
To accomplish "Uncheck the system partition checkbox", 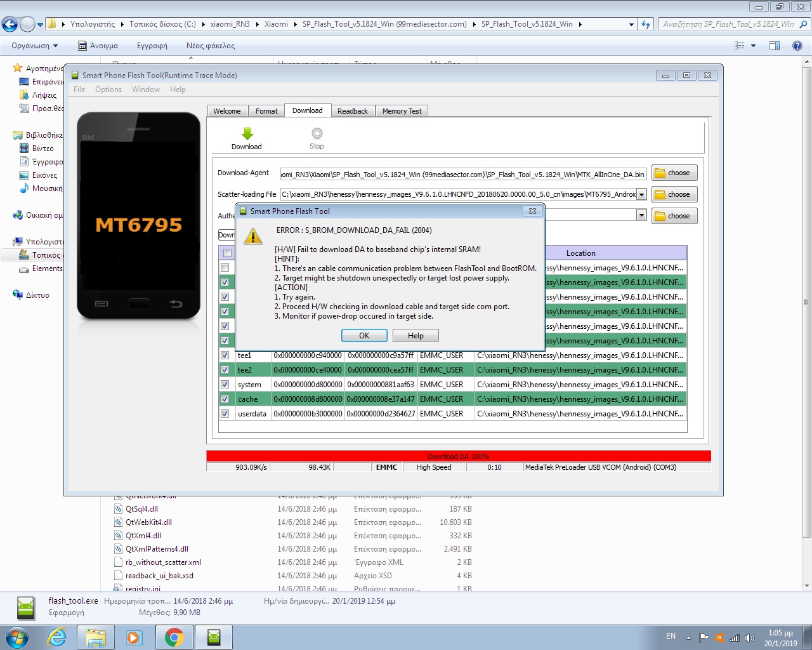I will click(225, 385).
